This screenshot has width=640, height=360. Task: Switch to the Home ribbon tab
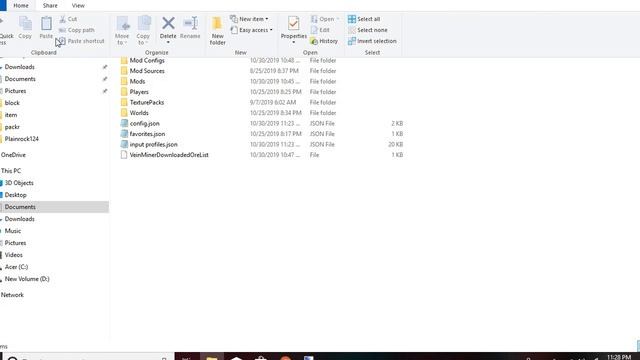(21, 6)
